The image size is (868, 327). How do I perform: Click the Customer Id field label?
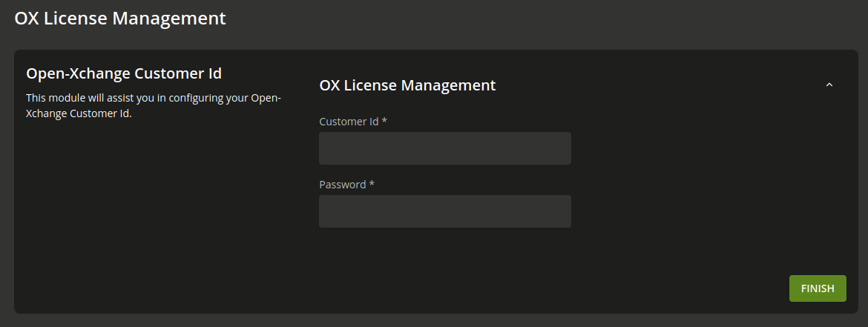[x=352, y=122]
